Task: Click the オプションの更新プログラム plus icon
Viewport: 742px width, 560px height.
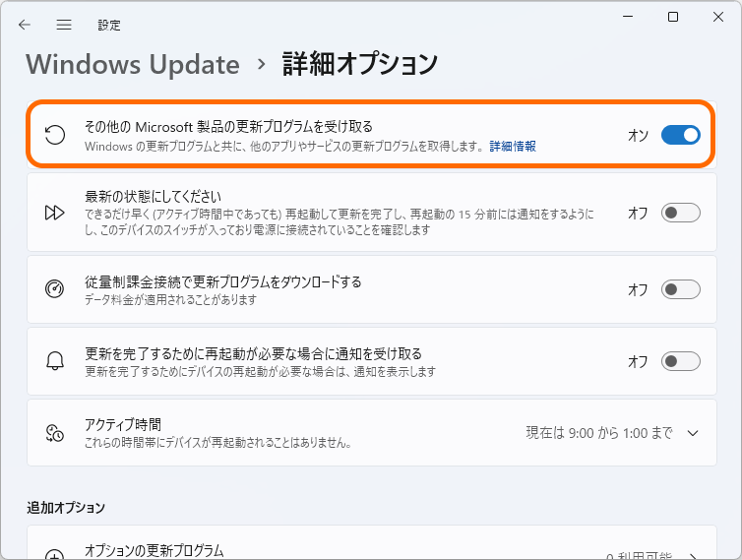Action: coord(55,555)
